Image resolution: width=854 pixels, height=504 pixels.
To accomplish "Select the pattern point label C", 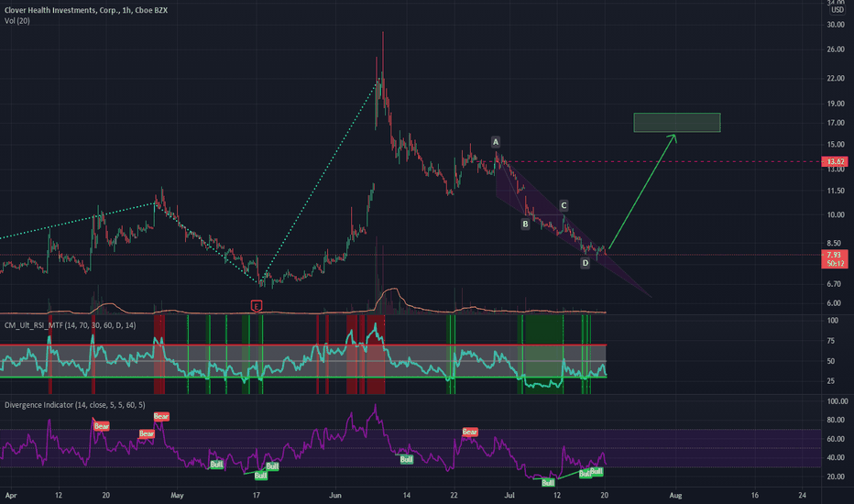I will (x=564, y=205).
